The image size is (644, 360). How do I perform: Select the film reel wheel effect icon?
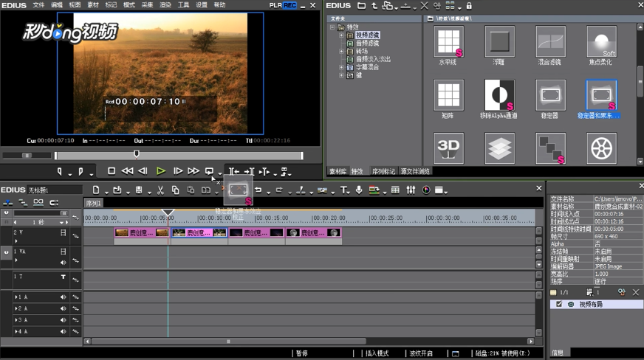click(x=601, y=148)
